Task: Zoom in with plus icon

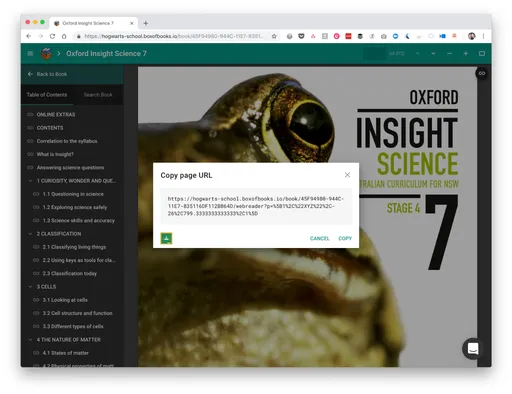Action: coord(466,54)
